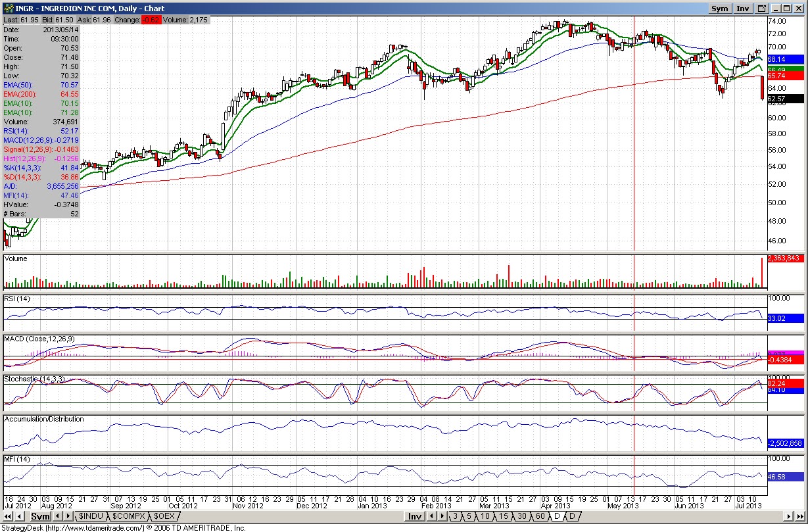Screen dimensions: 808x532
Task: Open the Sym button in the title bar
Action: tap(719, 9)
